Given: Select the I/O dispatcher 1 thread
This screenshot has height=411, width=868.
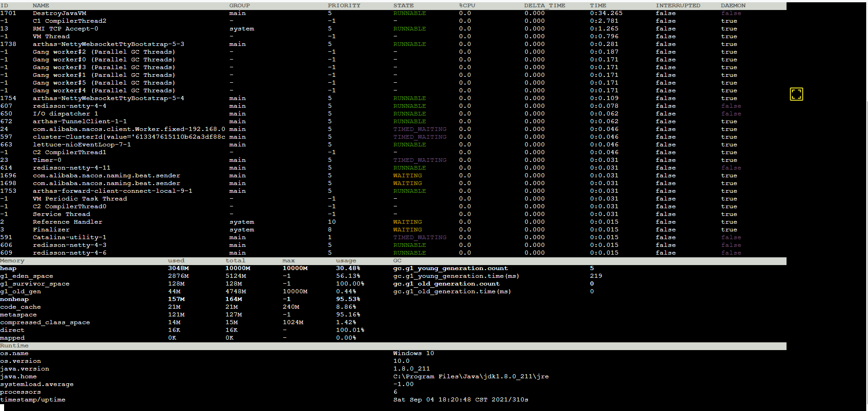Looking at the screenshot, I should click(65, 114).
